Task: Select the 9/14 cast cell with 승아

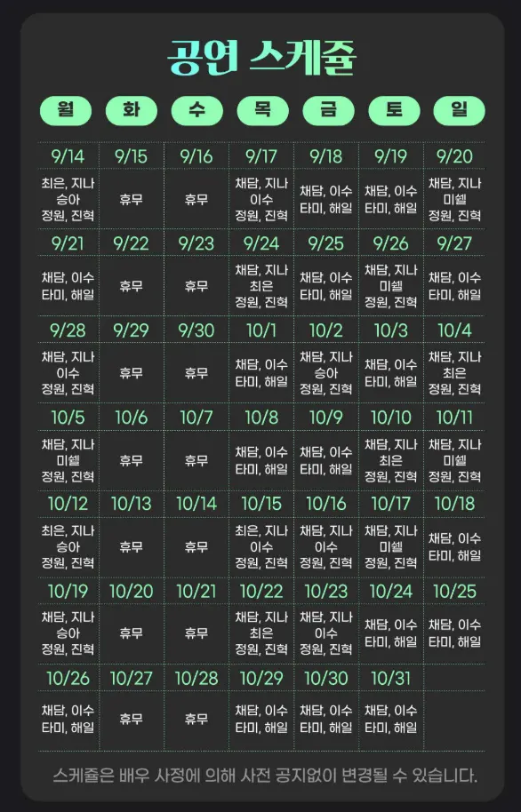Action: tap(68, 199)
